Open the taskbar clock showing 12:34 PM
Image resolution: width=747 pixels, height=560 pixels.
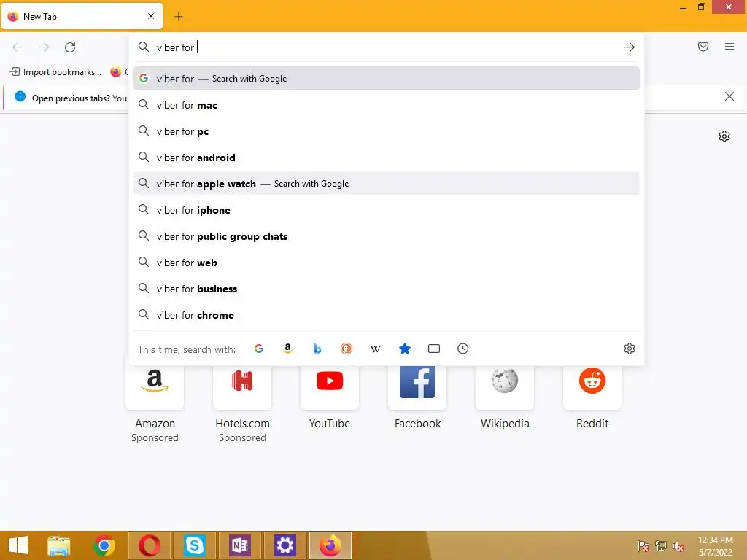716,546
